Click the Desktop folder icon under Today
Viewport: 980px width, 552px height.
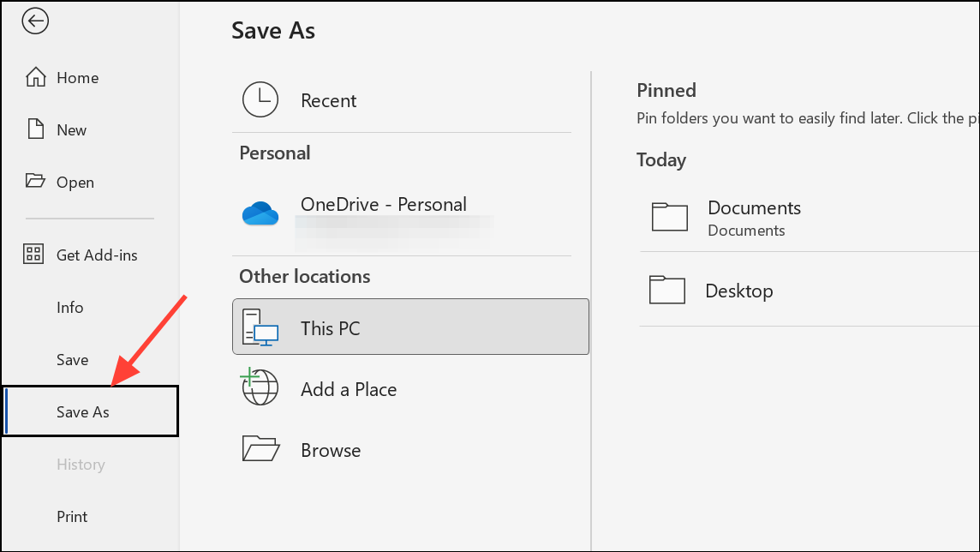[x=671, y=290]
